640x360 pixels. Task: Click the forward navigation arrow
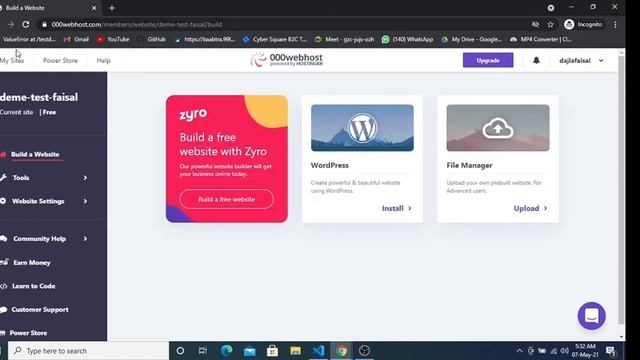pyautogui.click(x=11, y=24)
